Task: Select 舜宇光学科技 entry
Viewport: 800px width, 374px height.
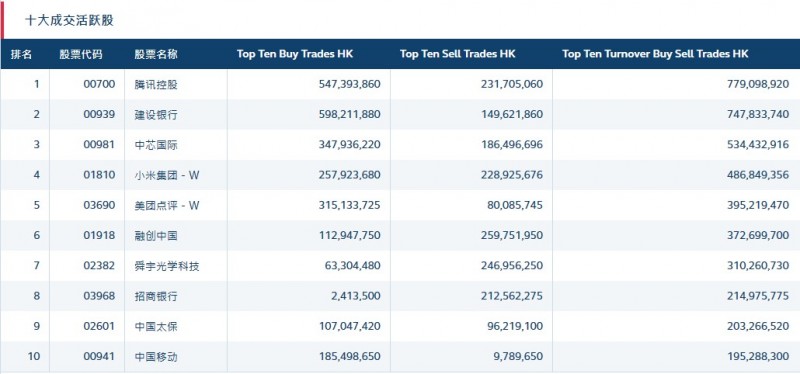Action: click(167, 266)
